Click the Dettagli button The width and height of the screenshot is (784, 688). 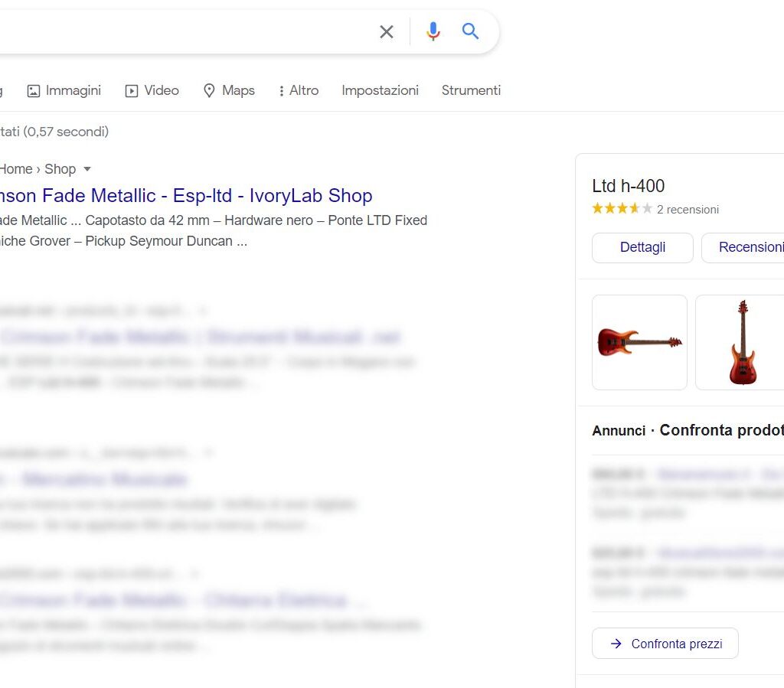[x=642, y=247]
